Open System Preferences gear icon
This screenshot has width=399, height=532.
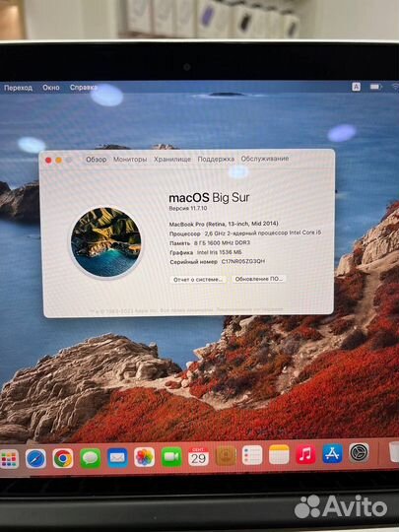[x=359, y=452]
